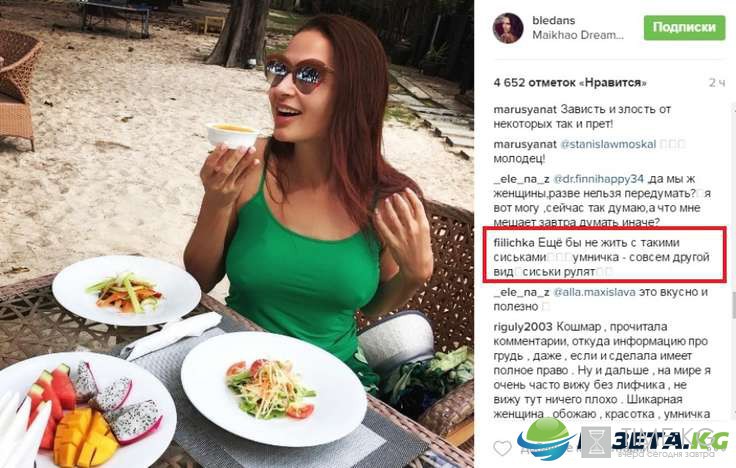
Task: Click the green globe Gazeta.kg logo
Action: pos(546,439)
